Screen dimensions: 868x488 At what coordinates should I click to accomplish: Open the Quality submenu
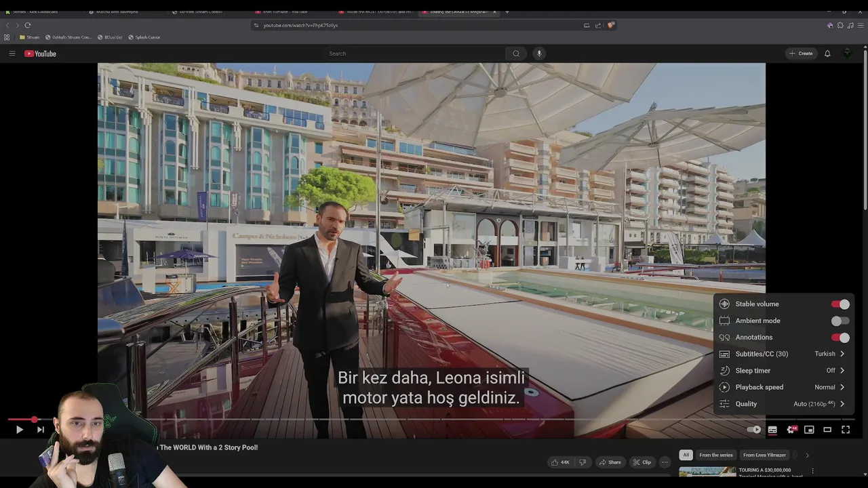click(x=783, y=404)
